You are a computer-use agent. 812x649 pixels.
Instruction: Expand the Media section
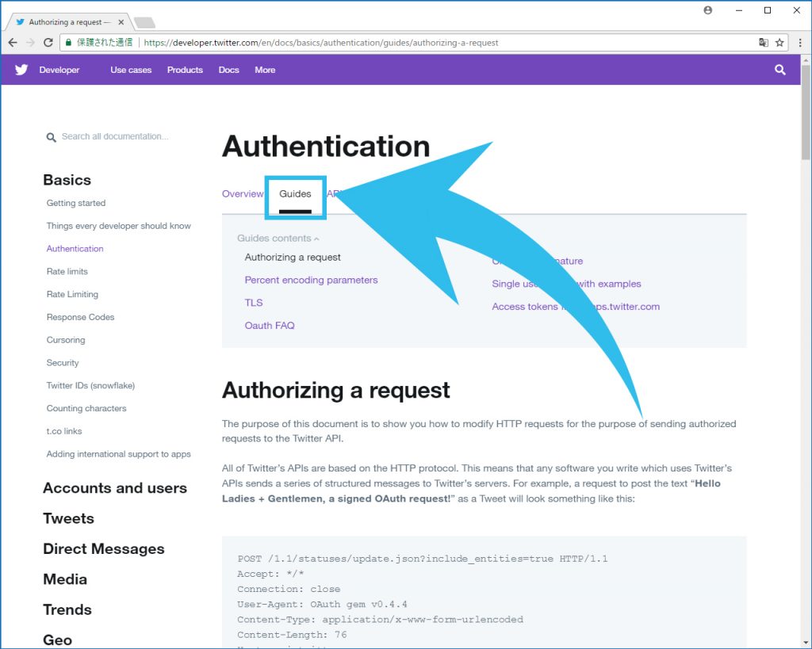pos(65,579)
